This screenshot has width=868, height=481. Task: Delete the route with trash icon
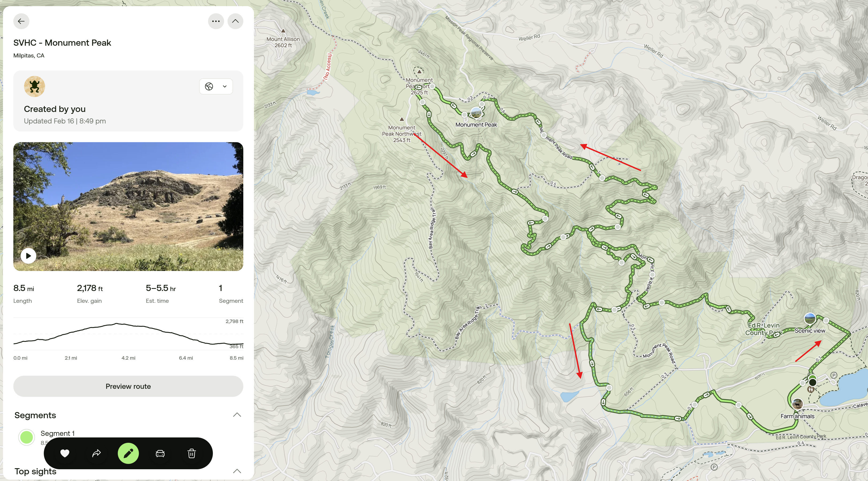click(191, 453)
